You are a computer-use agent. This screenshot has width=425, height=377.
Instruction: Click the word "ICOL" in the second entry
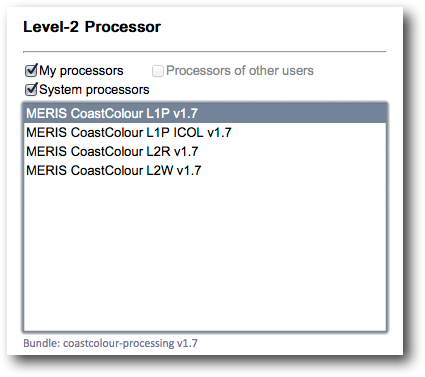(x=188, y=133)
